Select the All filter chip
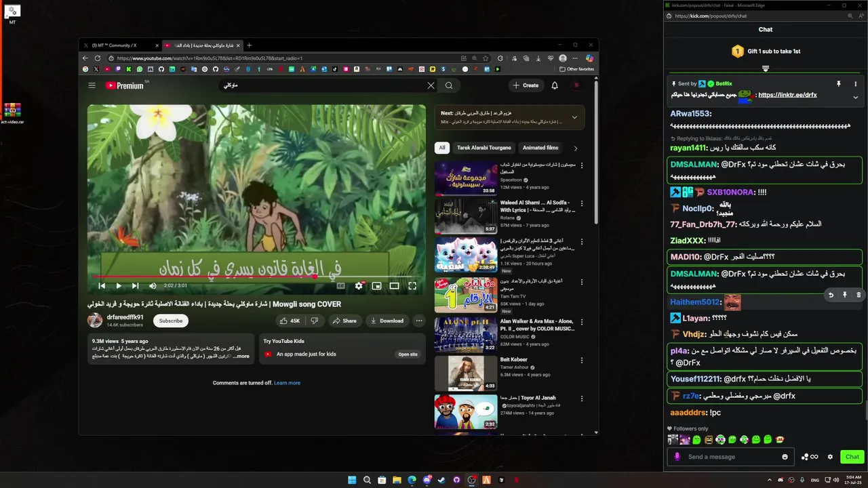 (x=441, y=148)
